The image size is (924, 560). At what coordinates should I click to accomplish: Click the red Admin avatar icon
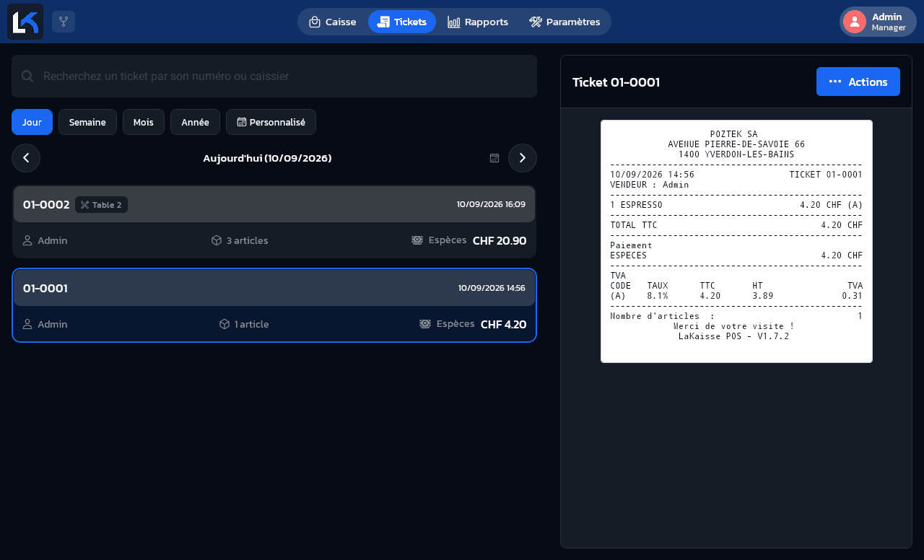[x=855, y=22]
